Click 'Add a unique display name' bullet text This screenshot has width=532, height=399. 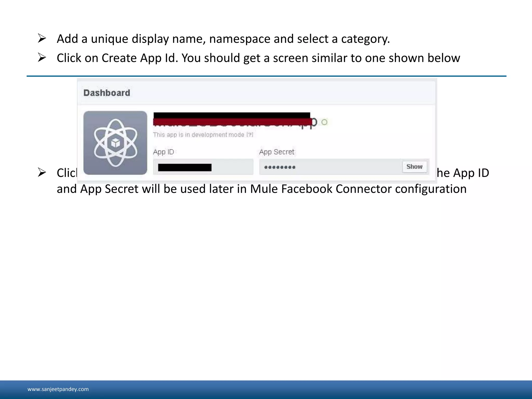point(223,39)
